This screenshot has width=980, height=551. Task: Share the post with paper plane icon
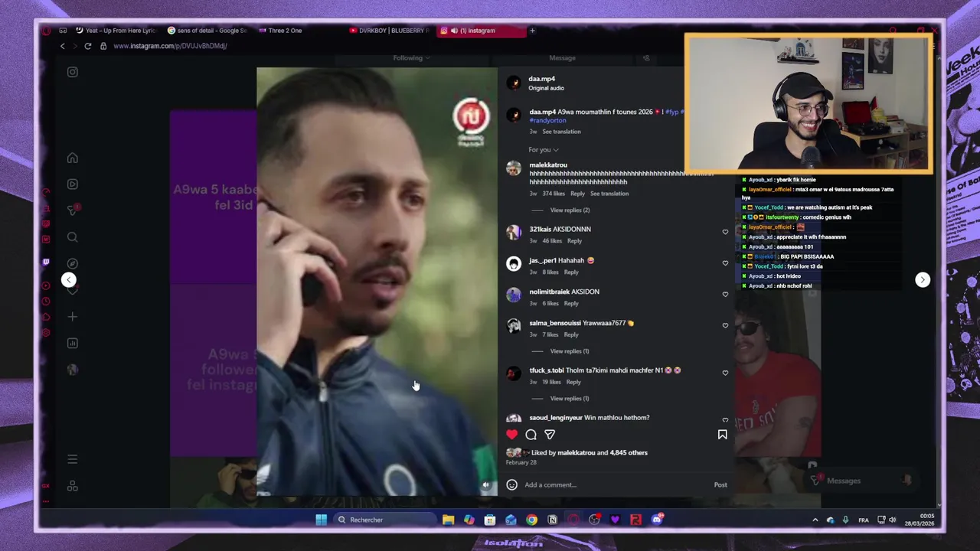[x=550, y=435]
